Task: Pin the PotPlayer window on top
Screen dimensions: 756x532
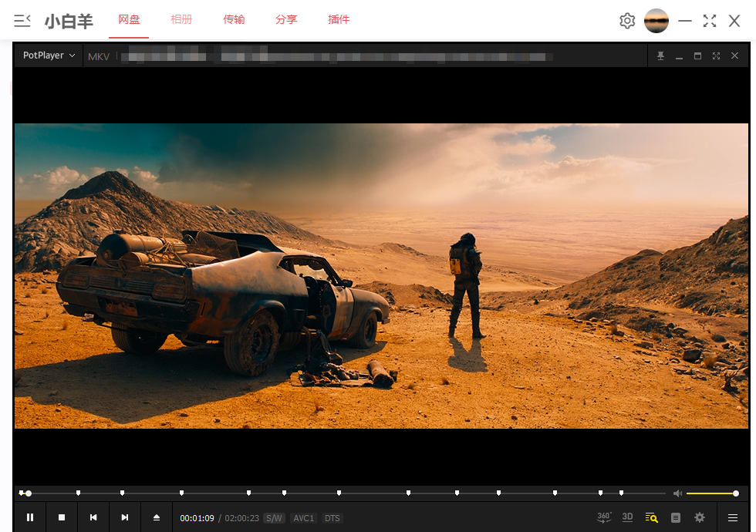Action: [x=660, y=56]
